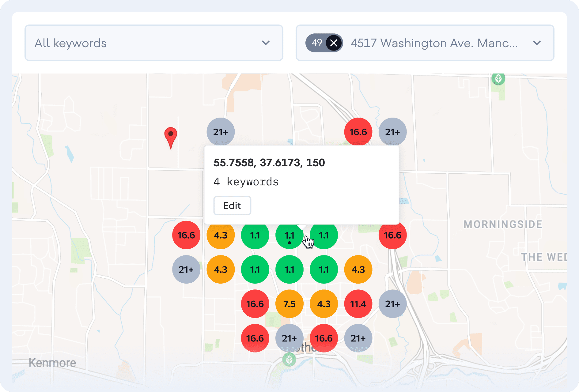Screen dimensions: 579x392
Task: Click the 21+ marker right of top-row 16.6
Action: pos(392,132)
